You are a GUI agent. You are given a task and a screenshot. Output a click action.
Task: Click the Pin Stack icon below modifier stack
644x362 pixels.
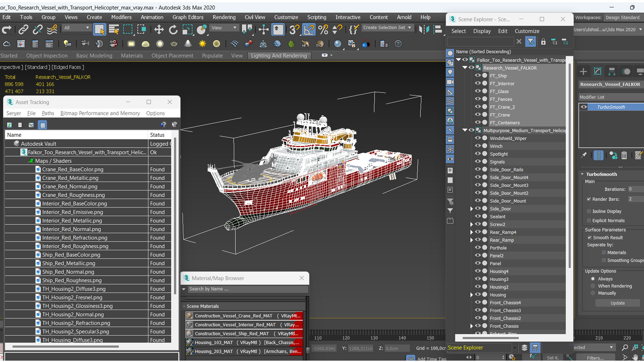[584, 155]
